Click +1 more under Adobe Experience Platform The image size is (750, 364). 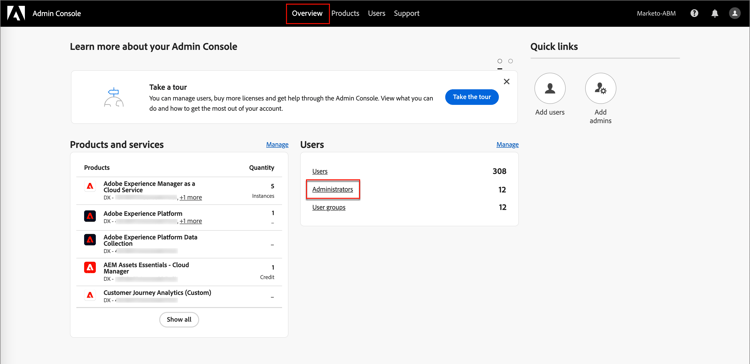tap(191, 221)
